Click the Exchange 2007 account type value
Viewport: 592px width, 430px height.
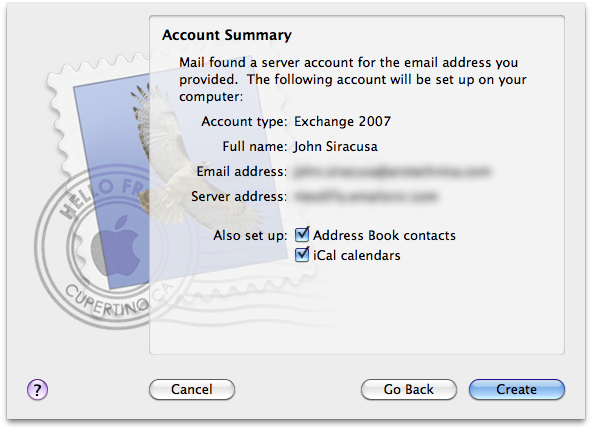point(342,122)
